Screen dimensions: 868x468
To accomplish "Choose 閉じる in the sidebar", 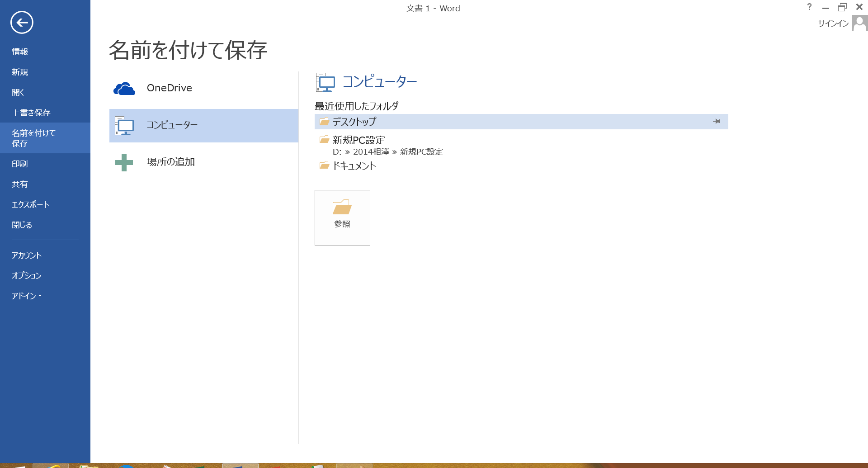I will (x=45, y=225).
